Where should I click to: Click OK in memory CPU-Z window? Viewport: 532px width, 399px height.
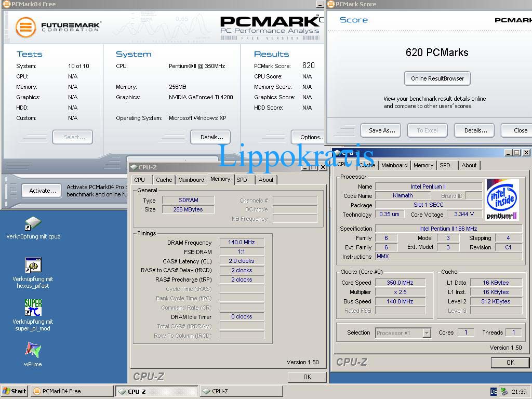click(307, 377)
